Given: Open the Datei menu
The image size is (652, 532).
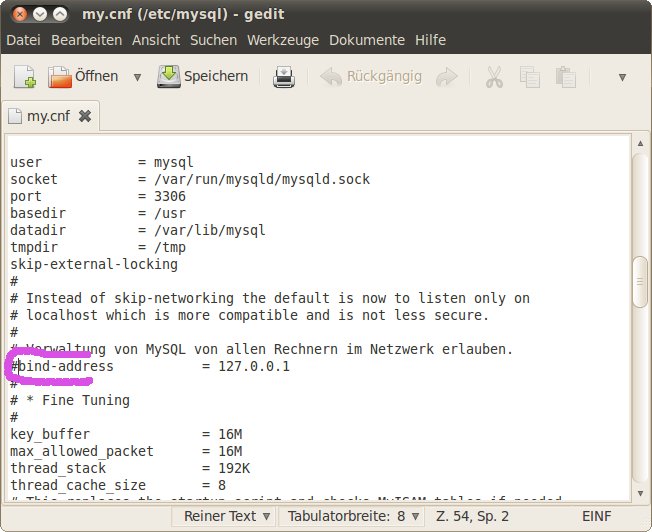Looking at the screenshot, I should (x=24, y=40).
